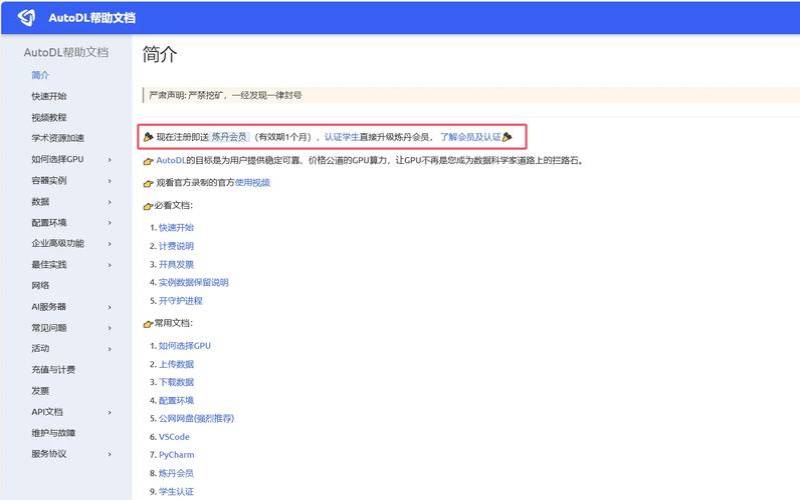Viewport: 800px width, 500px height.
Task: Click the 认证学生 link in the notice
Action: (x=341, y=136)
